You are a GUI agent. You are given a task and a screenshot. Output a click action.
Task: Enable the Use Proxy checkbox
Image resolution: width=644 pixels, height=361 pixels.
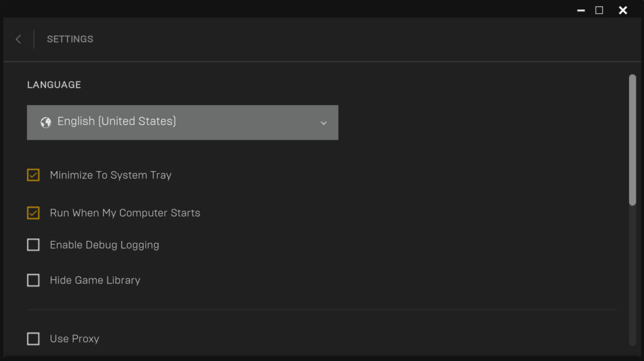tap(33, 339)
